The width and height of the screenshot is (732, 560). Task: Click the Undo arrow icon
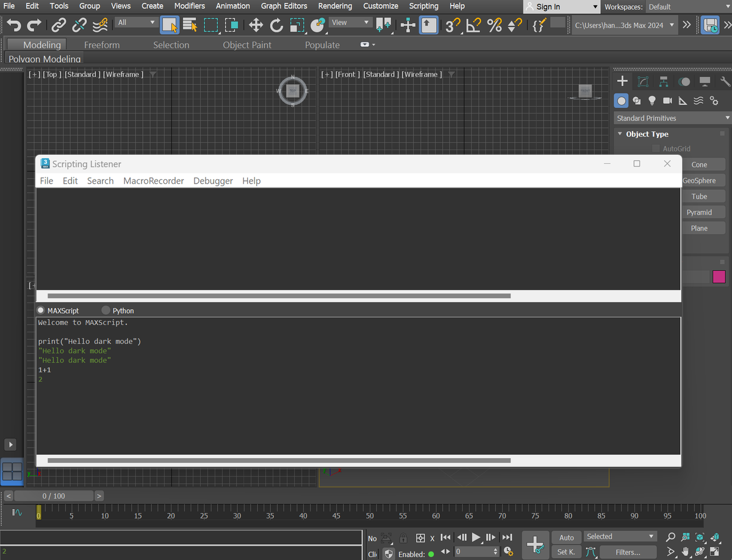13,25
